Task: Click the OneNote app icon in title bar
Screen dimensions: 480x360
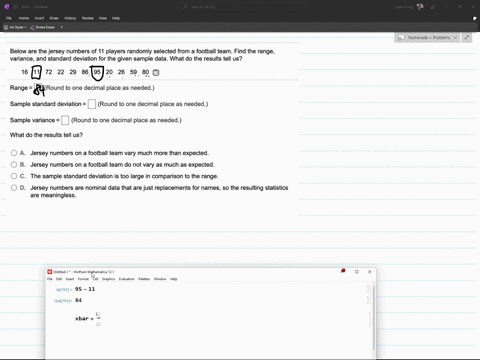Action: point(7,7)
